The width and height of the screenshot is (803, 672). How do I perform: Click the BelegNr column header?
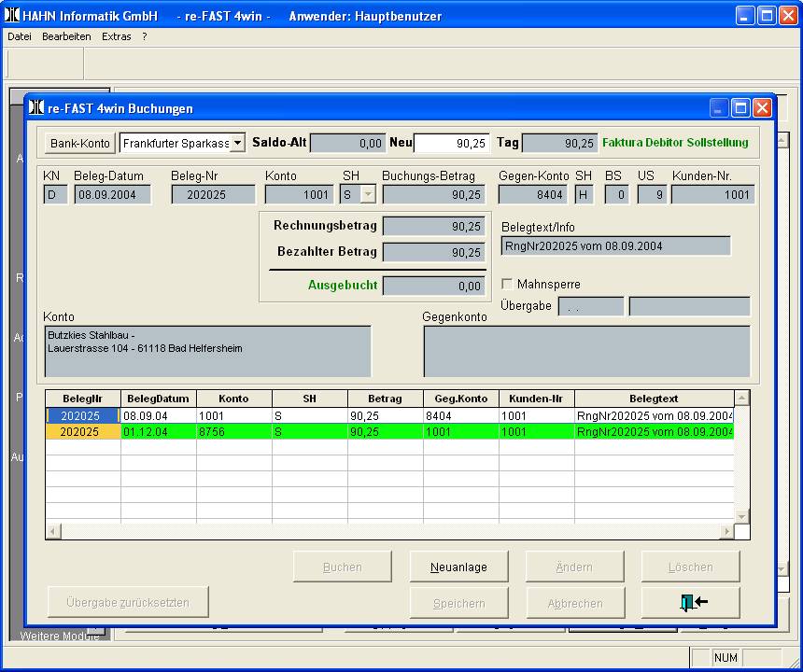tap(83, 399)
